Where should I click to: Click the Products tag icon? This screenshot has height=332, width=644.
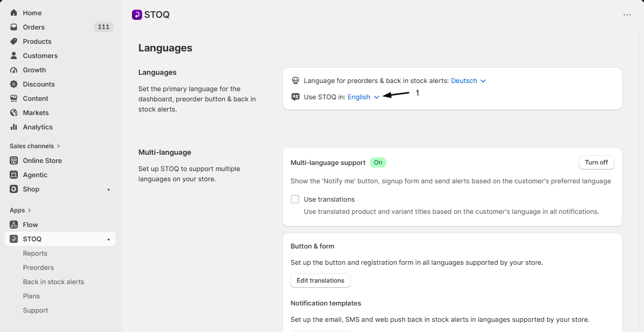(x=14, y=41)
